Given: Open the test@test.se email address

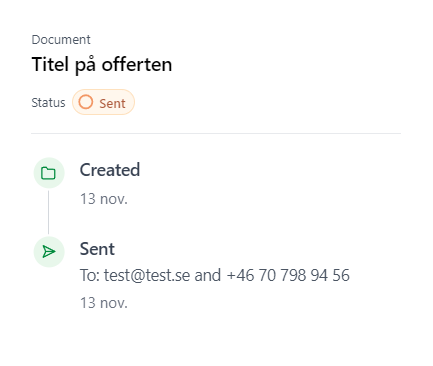Looking at the screenshot, I should tap(147, 276).
